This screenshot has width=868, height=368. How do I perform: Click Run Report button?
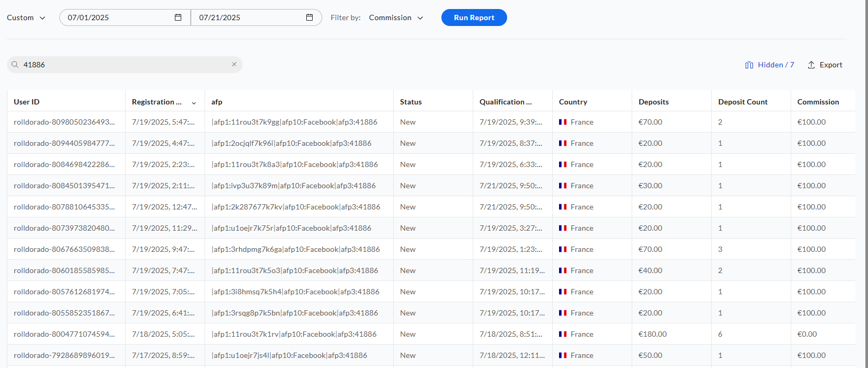click(474, 17)
